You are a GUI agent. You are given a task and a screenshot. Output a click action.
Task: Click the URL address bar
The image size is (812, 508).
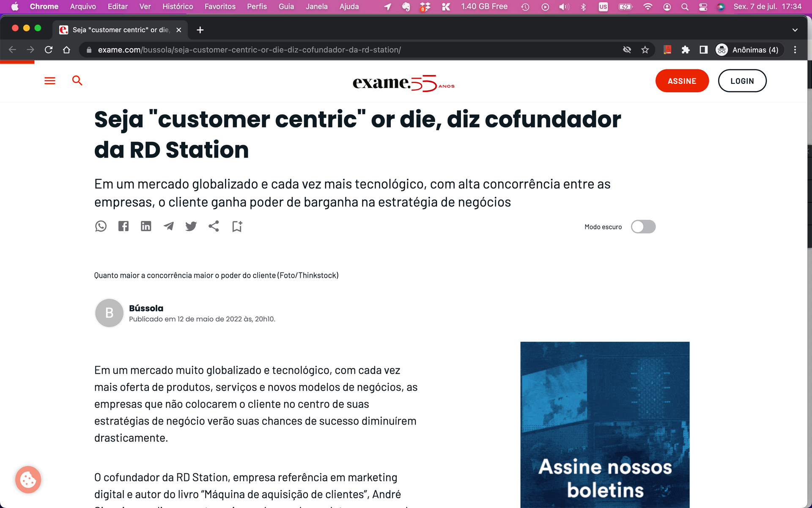pos(296,50)
